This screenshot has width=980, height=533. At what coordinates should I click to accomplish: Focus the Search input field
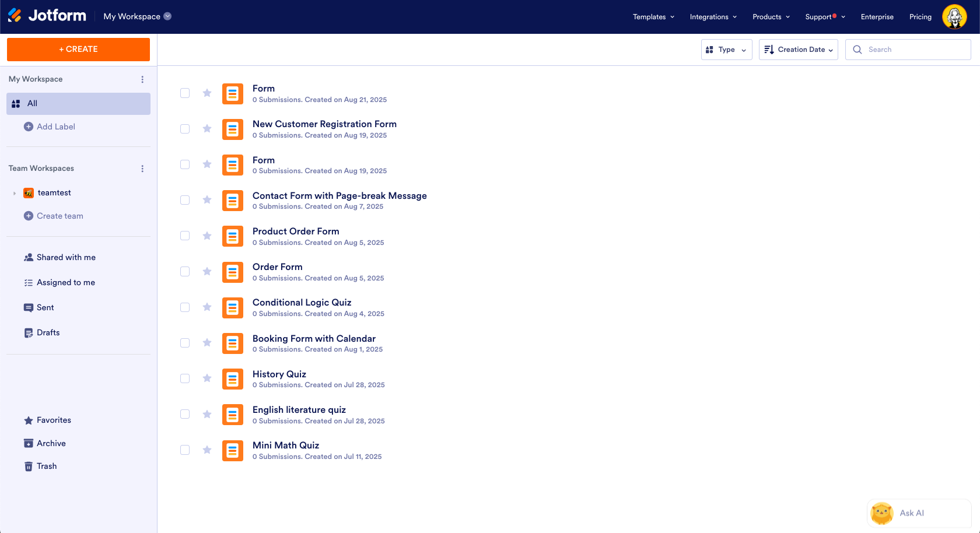pos(908,50)
